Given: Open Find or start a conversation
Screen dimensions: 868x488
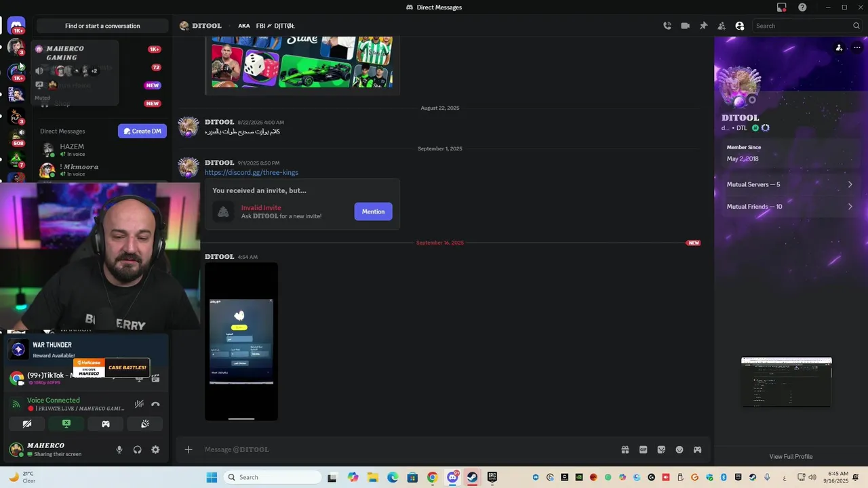Looking at the screenshot, I should 102,26.
